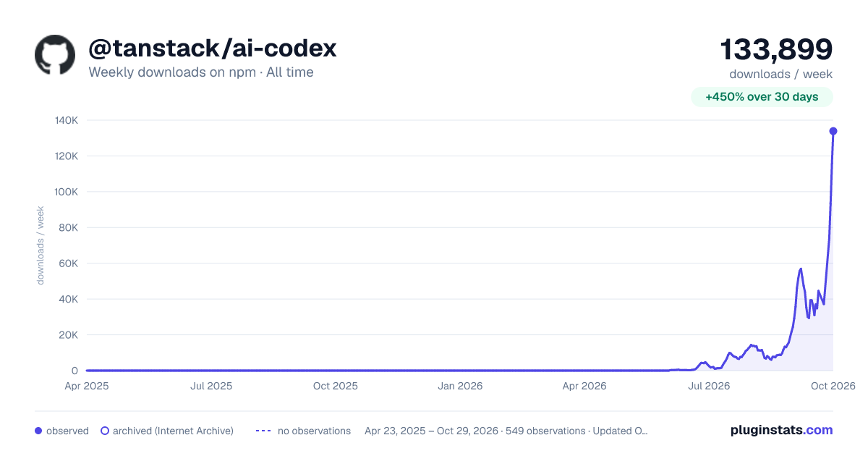Click the Jul 2025 x-axis label

211,386
